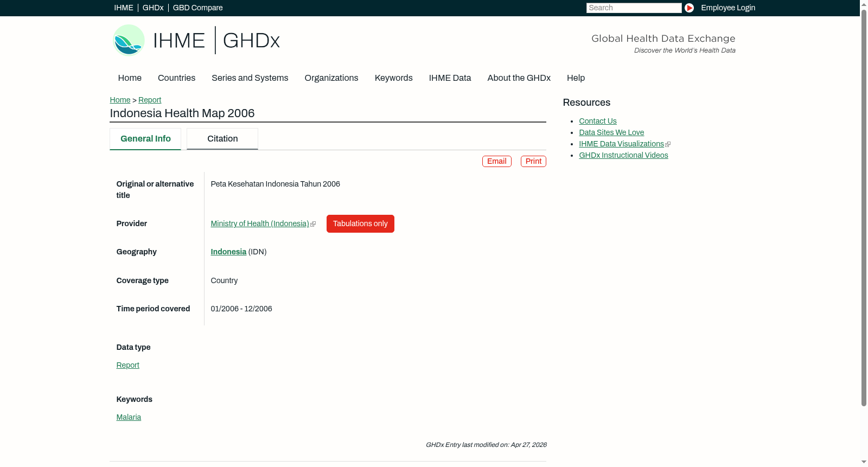Click the Time period covered label
Image resolution: width=868 pixels, height=467 pixels.
point(153,309)
